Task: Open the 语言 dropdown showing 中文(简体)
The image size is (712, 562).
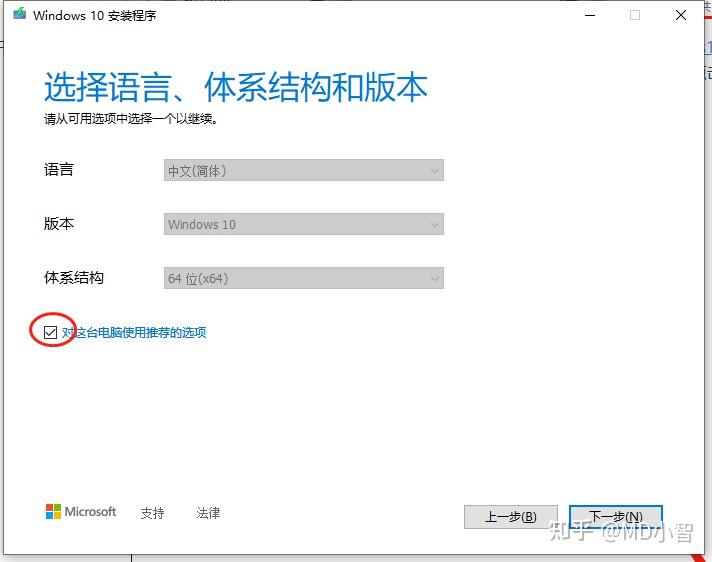Action: 303,170
